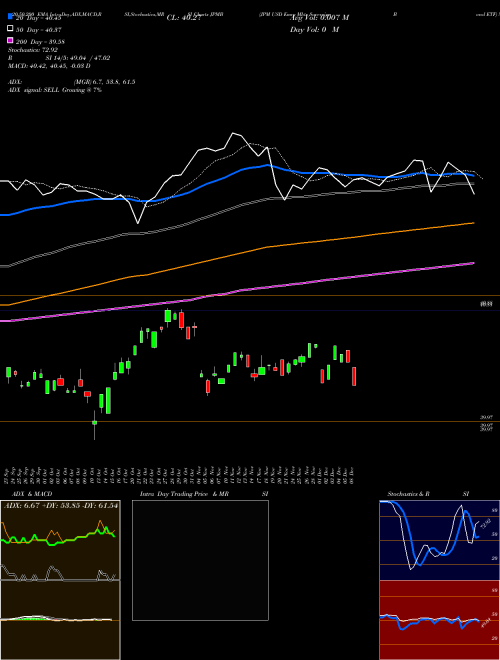Open the blue Stochastics chart panel
Image resolution: width=500 pixels, height=660 pixels.
439,540
